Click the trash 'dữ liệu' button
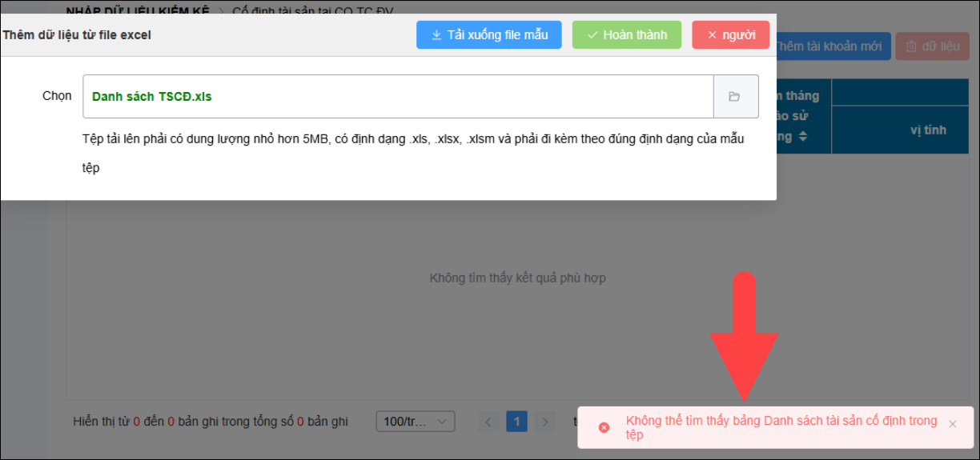This screenshot has width=980, height=460. point(932,46)
